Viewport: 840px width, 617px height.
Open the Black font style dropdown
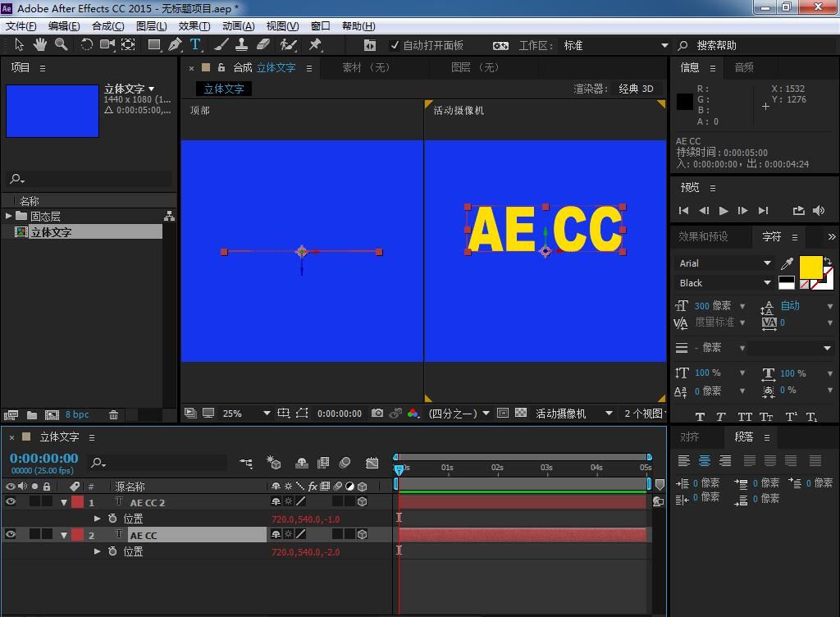[x=724, y=283]
